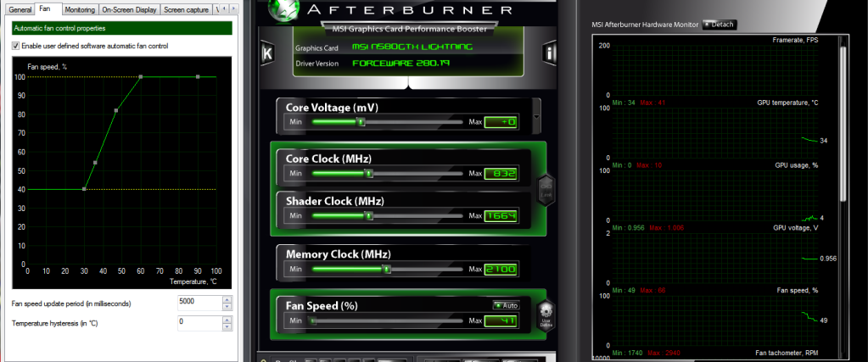
Task: Switch to the Screen capture tab
Action: (x=187, y=10)
